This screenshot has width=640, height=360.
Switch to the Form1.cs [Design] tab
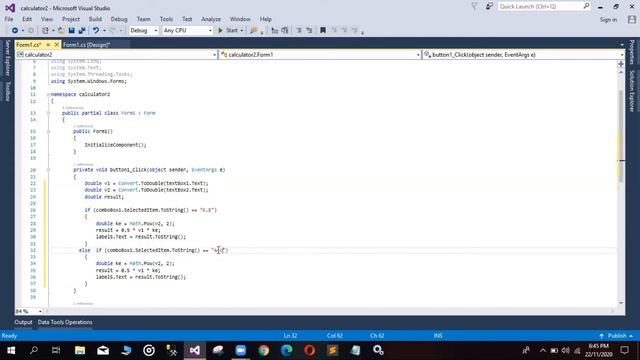coord(87,44)
